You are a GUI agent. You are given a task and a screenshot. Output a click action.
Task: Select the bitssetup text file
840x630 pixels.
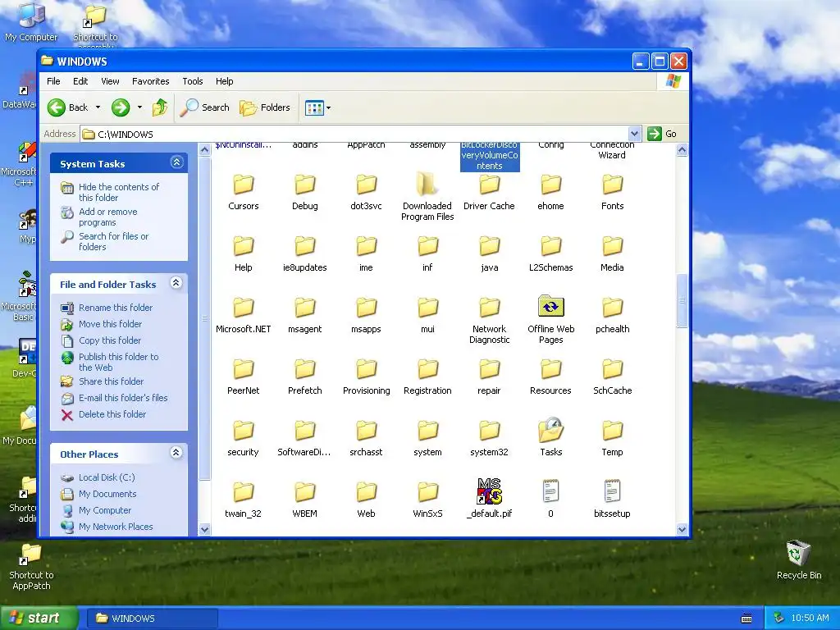612,499
